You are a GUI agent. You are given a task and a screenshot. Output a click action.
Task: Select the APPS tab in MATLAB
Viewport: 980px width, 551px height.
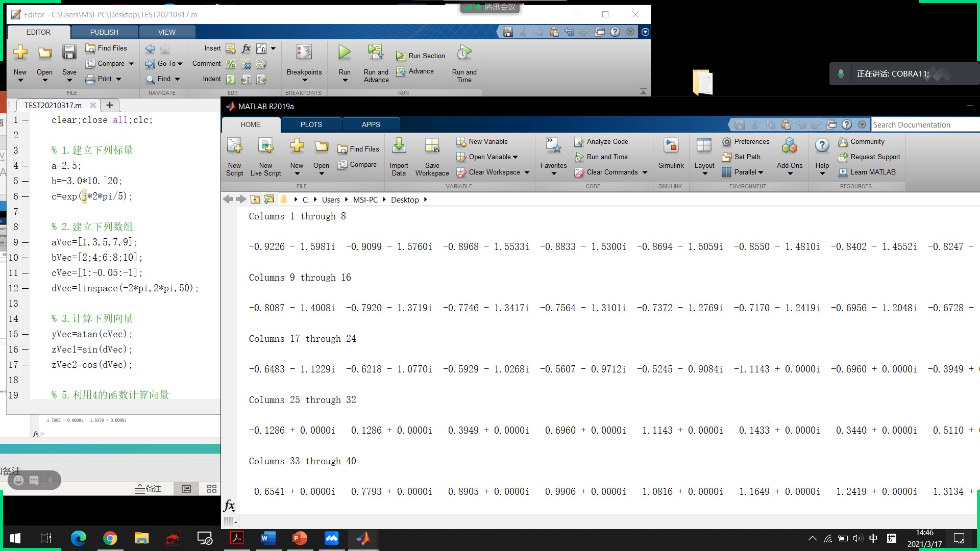tap(371, 124)
